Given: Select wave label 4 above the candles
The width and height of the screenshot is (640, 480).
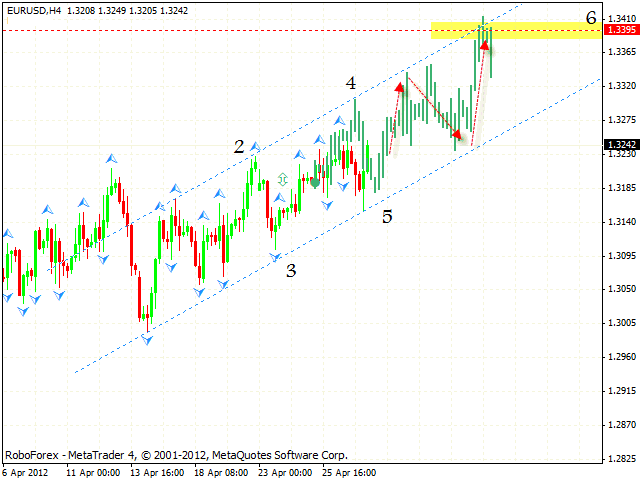Looking at the screenshot, I should 351,84.
